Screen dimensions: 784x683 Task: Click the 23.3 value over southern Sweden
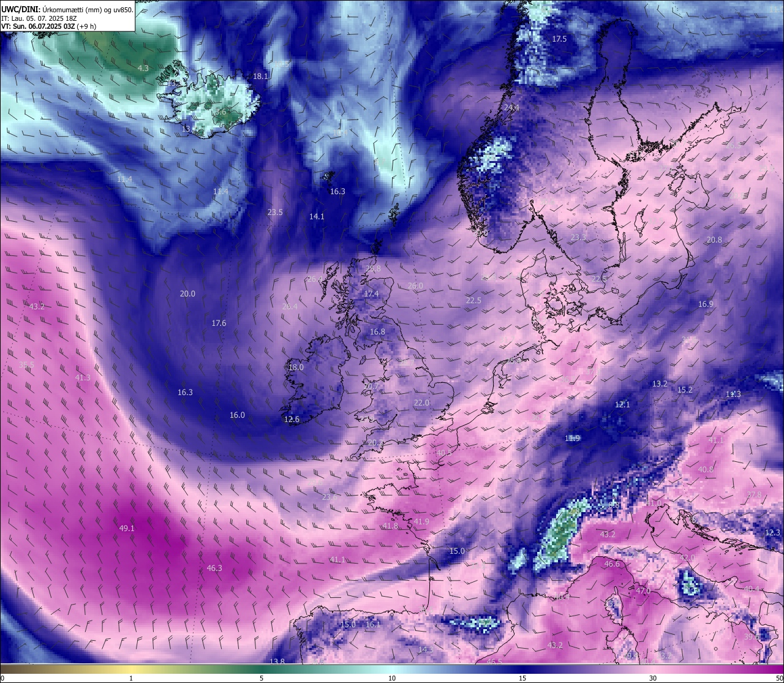tap(578, 237)
